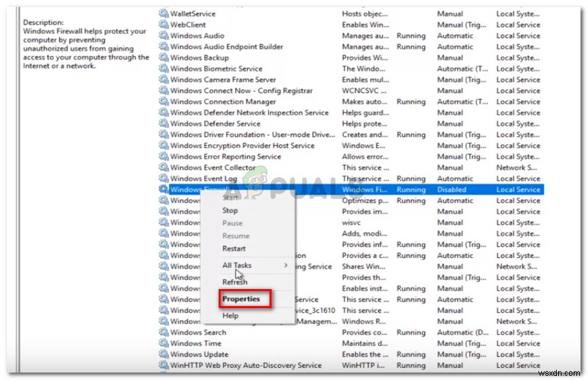Click the gear icon beside Windows Search

pyautogui.click(x=164, y=332)
